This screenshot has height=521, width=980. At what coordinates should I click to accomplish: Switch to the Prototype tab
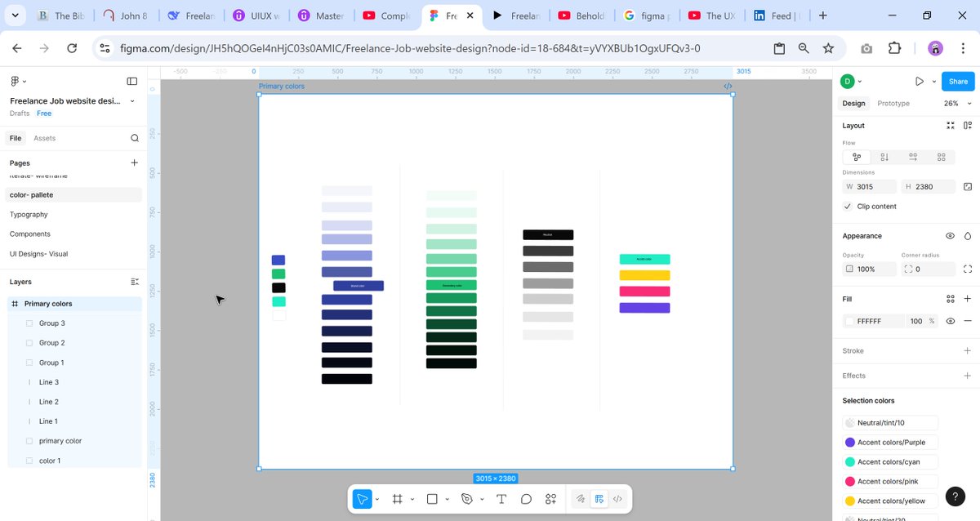[x=893, y=104]
